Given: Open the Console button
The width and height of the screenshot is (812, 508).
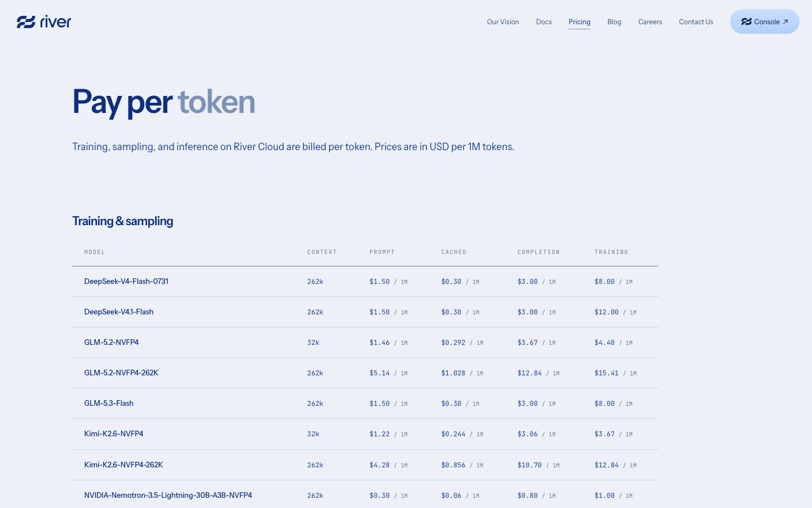Looking at the screenshot, I should coord(765,21).
